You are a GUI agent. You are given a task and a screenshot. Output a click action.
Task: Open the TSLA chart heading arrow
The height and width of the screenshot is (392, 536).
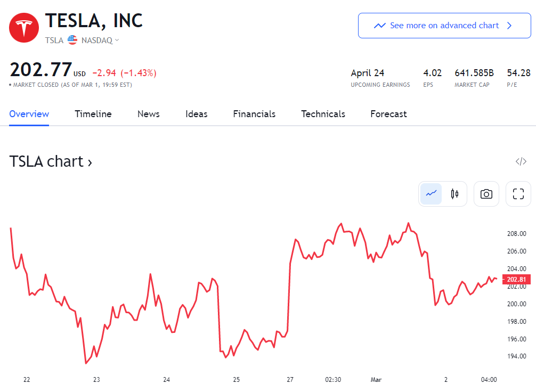click(90, 162)
